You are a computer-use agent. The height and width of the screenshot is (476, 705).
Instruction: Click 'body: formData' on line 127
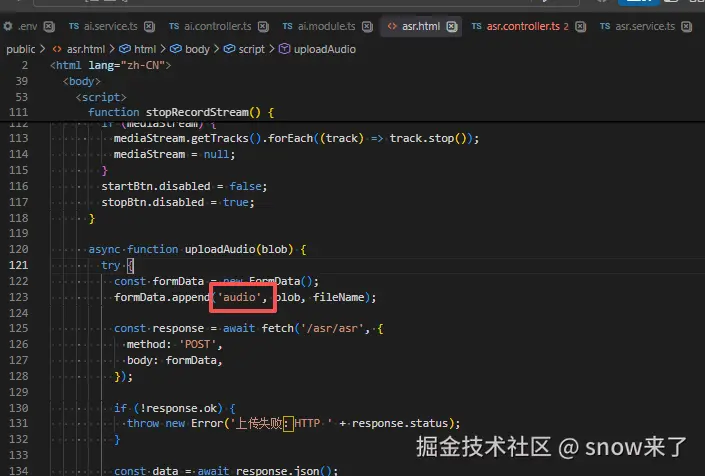pos(172,360)
